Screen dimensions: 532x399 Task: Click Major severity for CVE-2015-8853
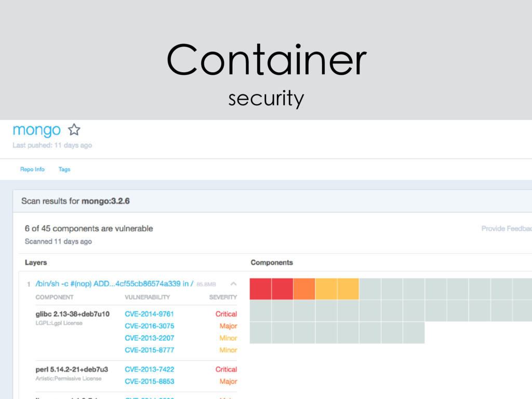coord(229,381)
